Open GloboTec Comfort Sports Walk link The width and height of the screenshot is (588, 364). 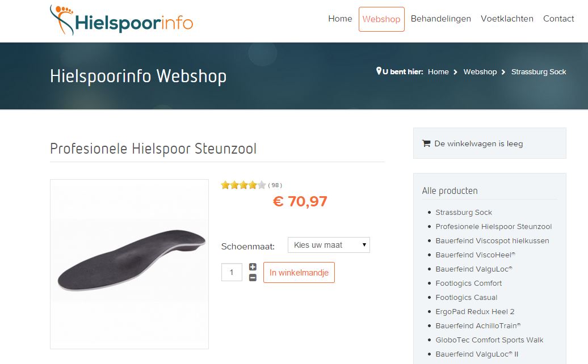tap(489, 340)
